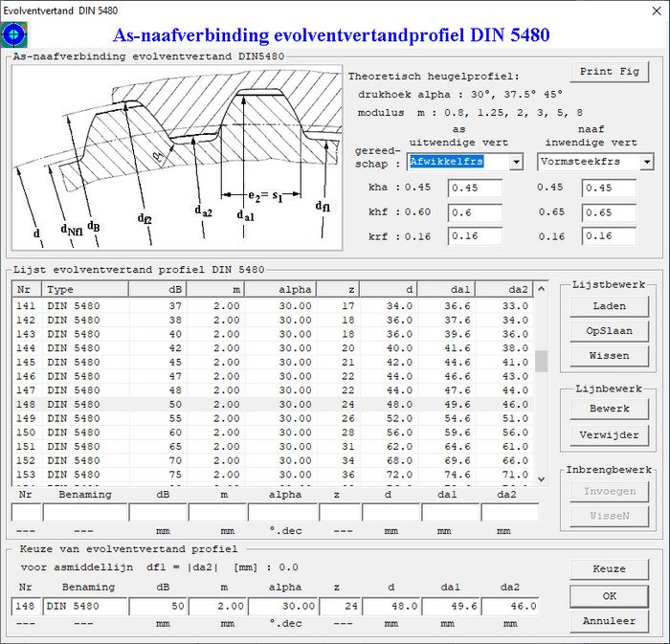Select list row number 147
The width and height of the screenshot is (670, 644).
coord(273,390)
